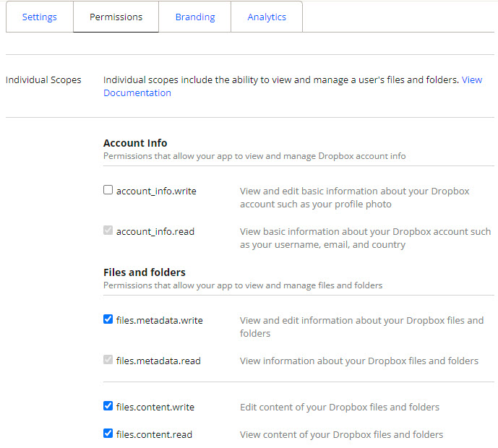The image size is (498, 448).
Task: Click the Individual Scopes label
Action: coord(43,79)
